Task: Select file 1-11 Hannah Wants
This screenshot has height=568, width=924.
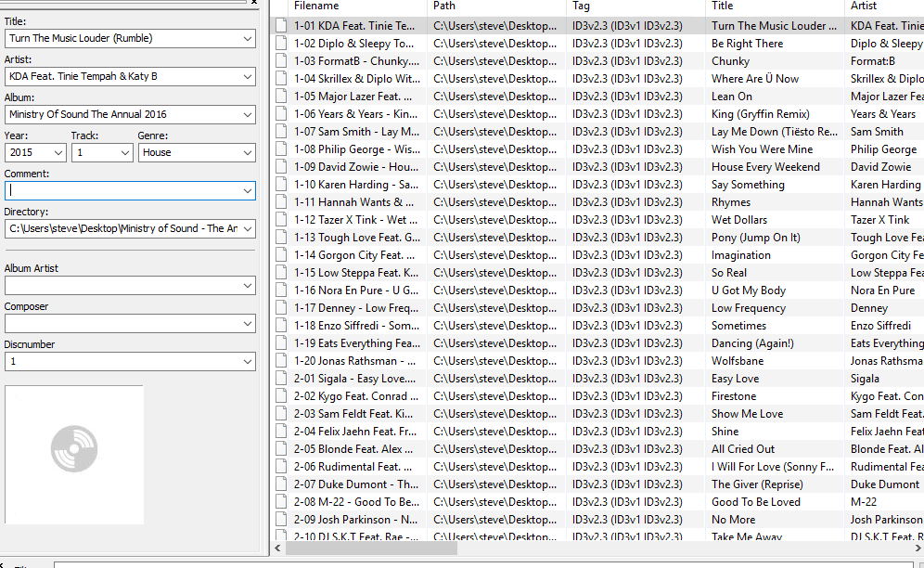Action: click(353, 202)
